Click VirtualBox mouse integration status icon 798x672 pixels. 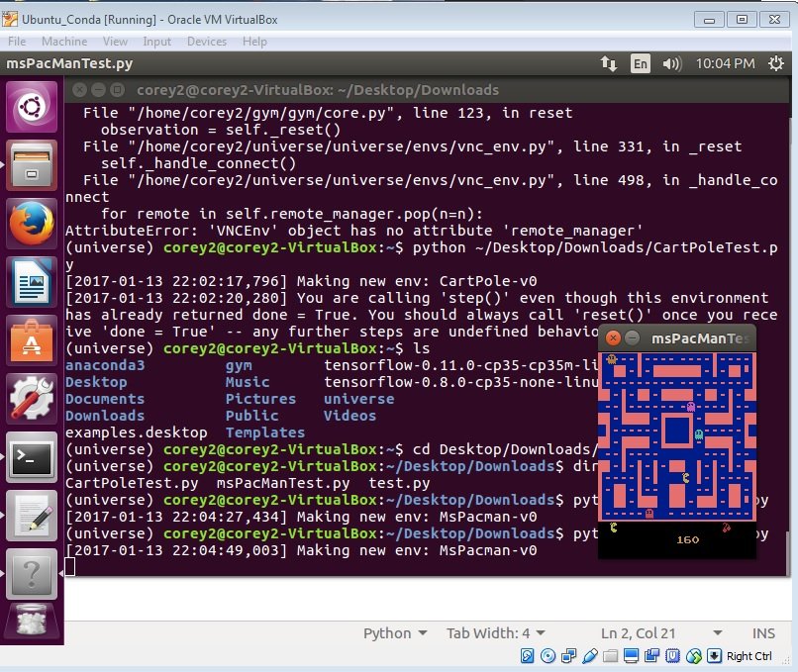pyautogui.click(x=694, y=656)
